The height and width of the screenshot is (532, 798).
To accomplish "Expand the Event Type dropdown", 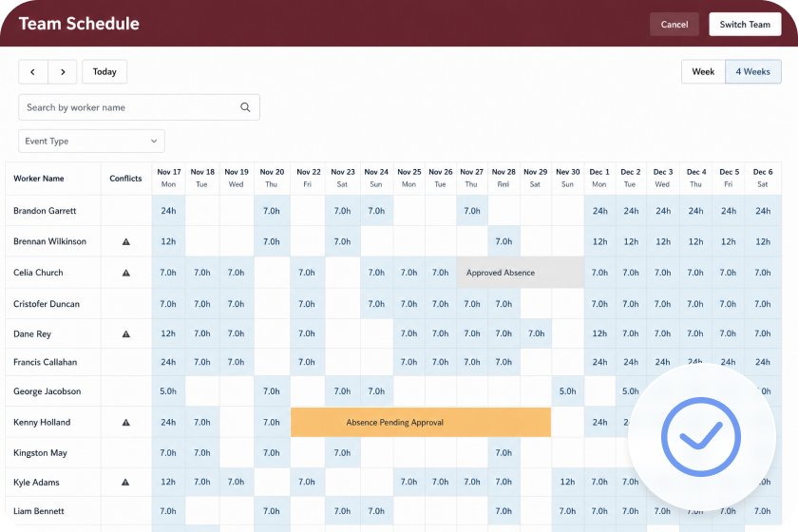I will pos(91,141).
